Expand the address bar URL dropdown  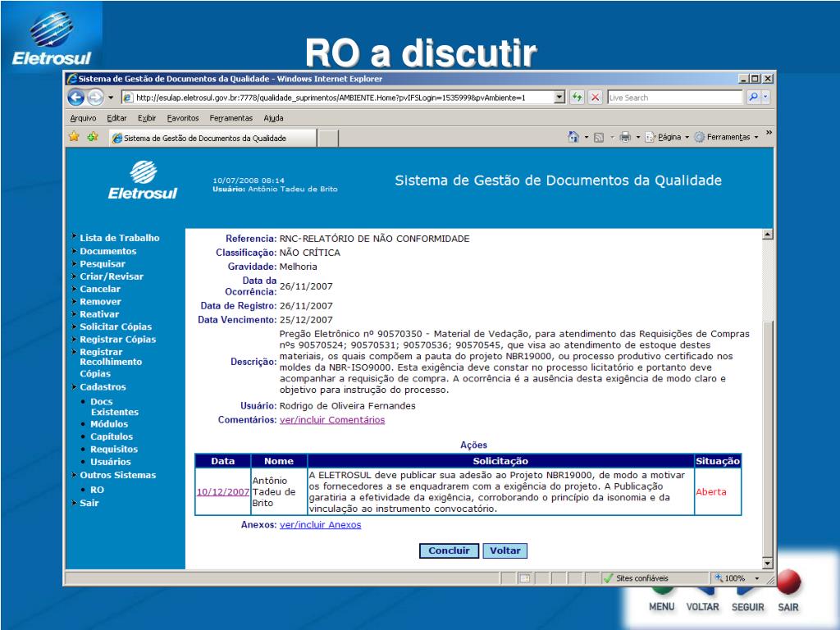coord(559,98)
